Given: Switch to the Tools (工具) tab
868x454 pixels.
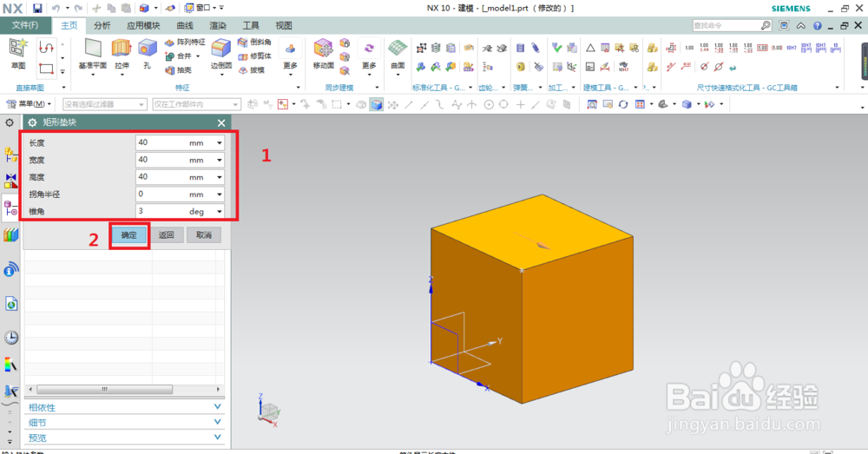Looking at the screenshot, I should click(x=250, y=25).
